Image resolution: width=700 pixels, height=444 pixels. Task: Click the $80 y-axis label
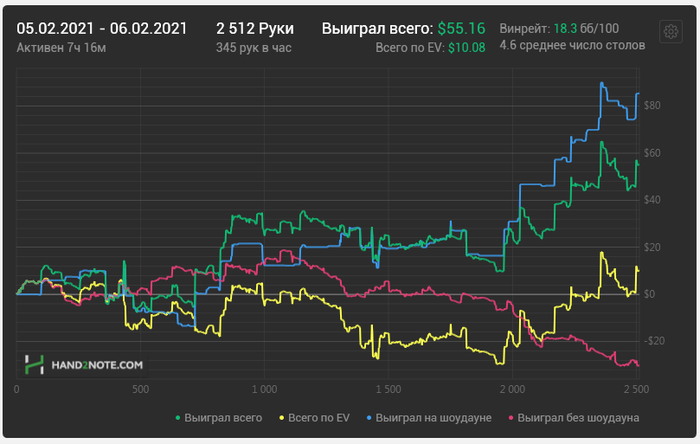(652, 106)
